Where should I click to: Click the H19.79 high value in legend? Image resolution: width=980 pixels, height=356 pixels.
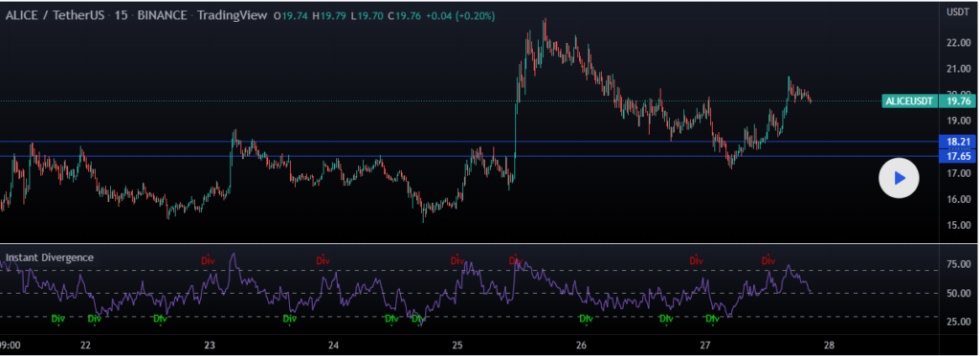(328, 17)
